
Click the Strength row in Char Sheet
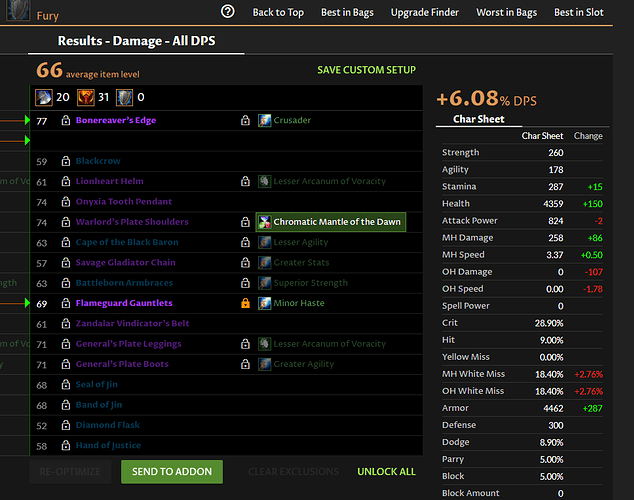pos(522,152)
